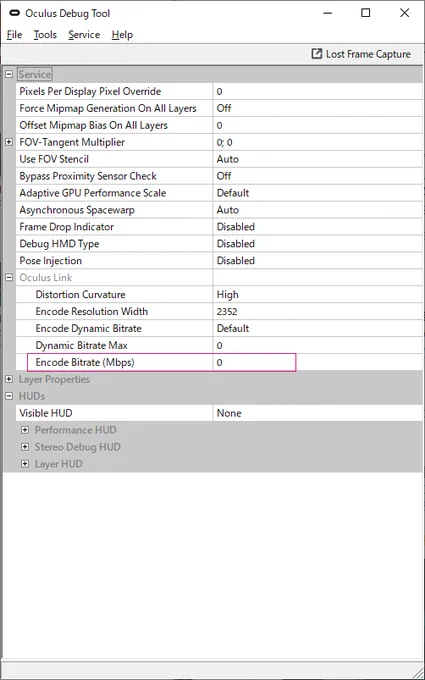Select Adaptive GPU Performance Scale label
425x680 pixels.
pos(92,193)
